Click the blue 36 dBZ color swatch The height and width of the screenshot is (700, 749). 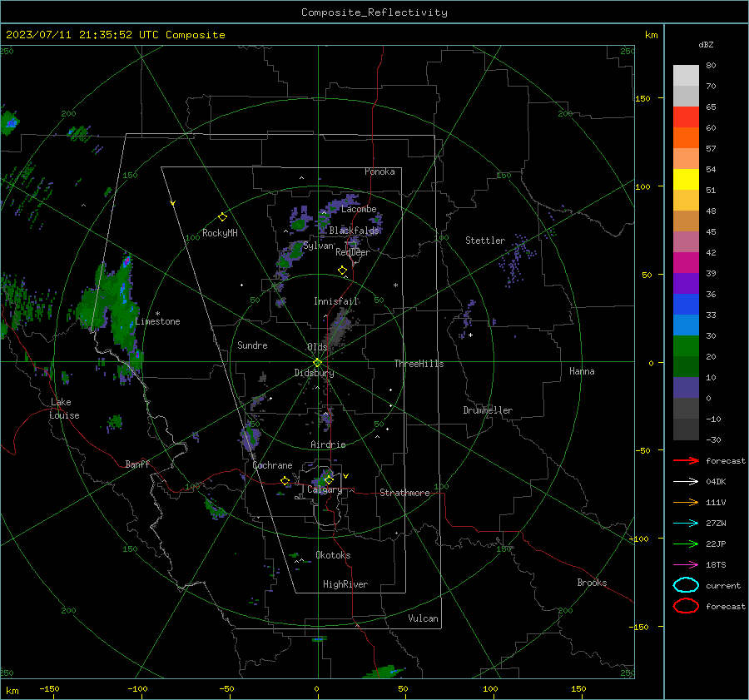[686, 304]
